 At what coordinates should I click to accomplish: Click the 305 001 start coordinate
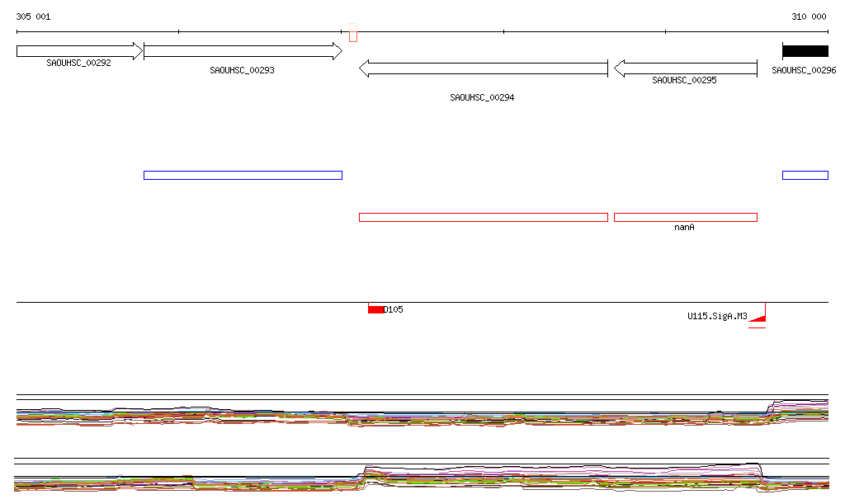click(x=33, y=16)
